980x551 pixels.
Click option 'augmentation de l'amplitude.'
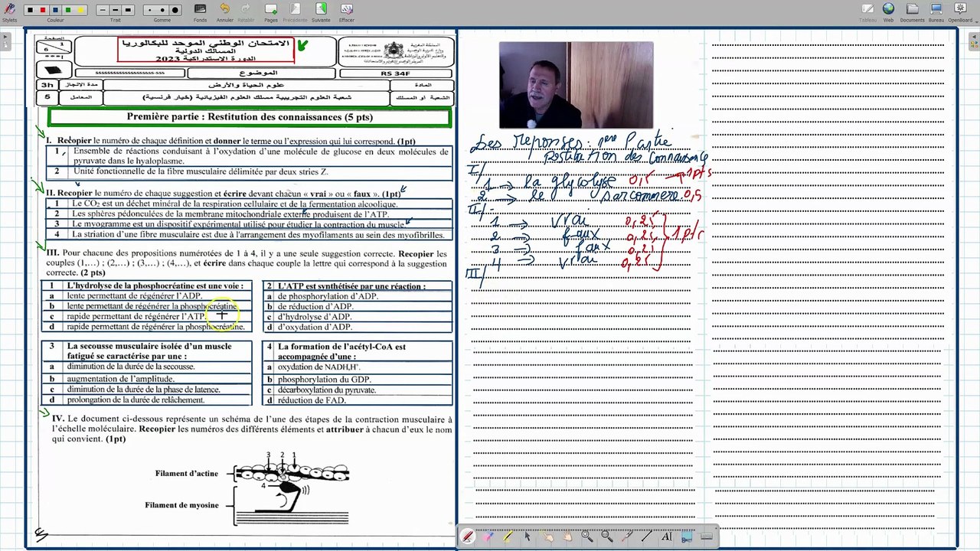pyautogui.click(x=120, y=379)
